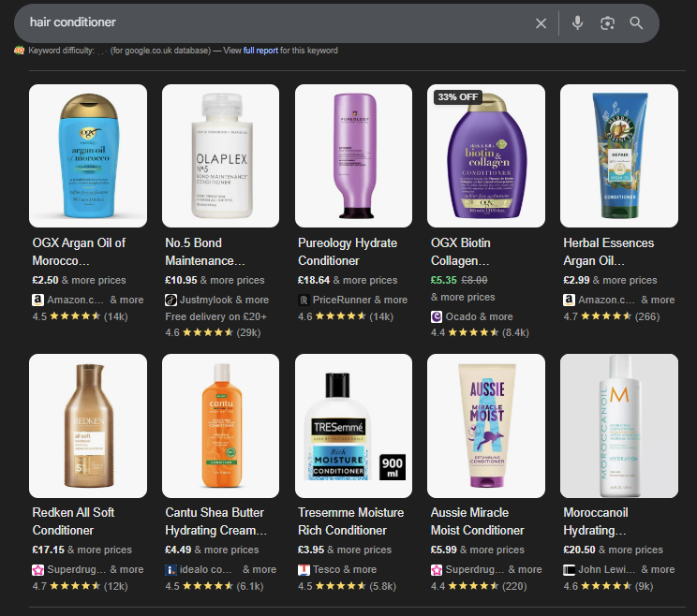Open Cantu Shea Butter Hydrating Cream title
The height and width of the screenshot is (616, 697).
pyautogui.click(x=216, y=521)
